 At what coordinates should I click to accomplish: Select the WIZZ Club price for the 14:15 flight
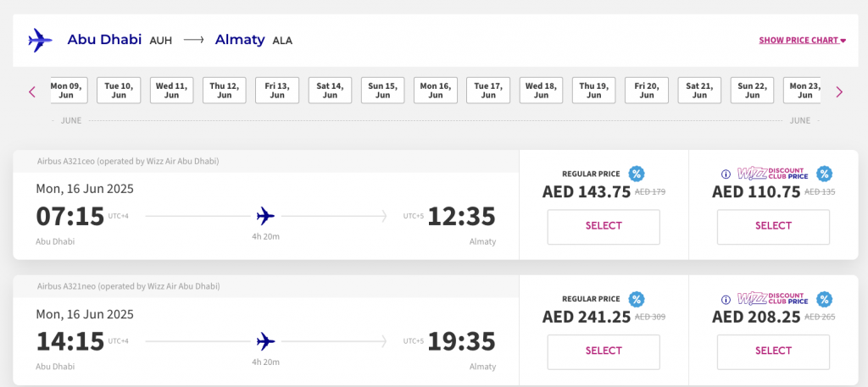(x=773, y=351)
